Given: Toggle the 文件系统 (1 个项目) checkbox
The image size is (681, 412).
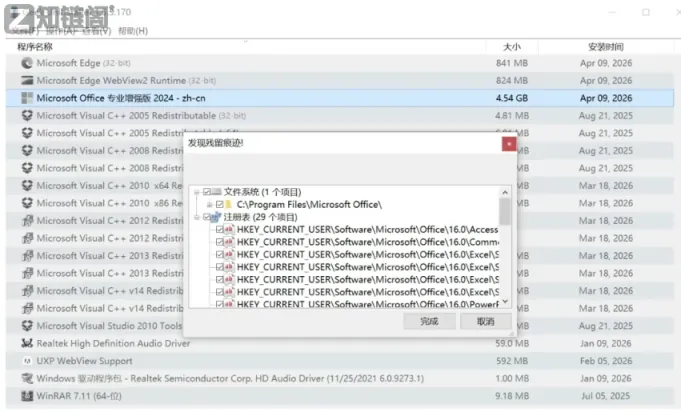Looking at the screenshot, I should 207,192.
